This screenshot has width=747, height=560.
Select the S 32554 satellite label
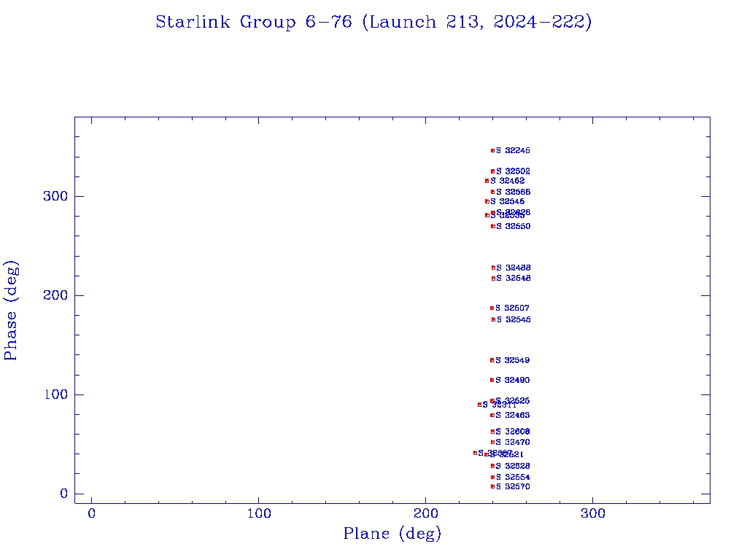[x=513, y=477]
